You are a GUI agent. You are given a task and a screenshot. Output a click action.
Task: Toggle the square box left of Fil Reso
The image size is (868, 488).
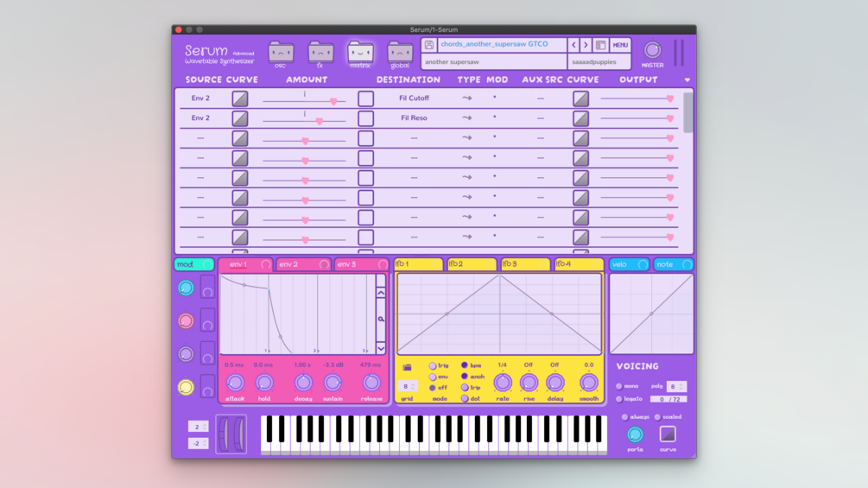[365, 118]
